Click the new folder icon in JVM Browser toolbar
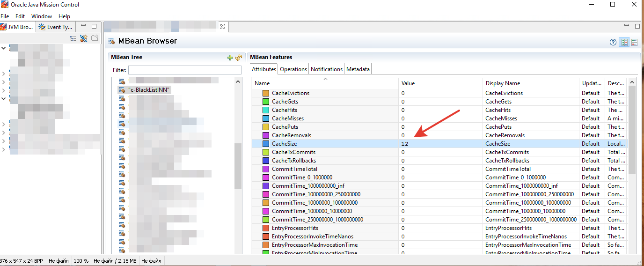644x266 pixels. point(95,38)
